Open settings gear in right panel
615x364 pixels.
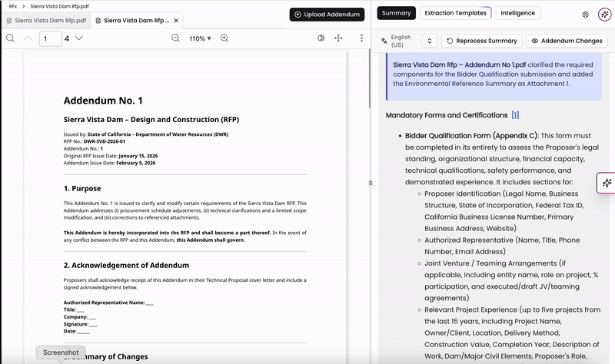[585, 15]
